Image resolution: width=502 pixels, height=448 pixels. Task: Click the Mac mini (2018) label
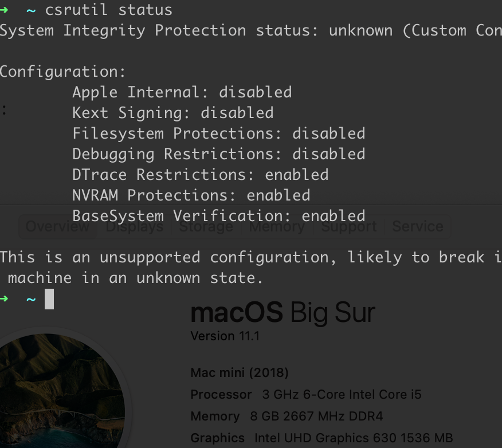(x=239, y=372)
